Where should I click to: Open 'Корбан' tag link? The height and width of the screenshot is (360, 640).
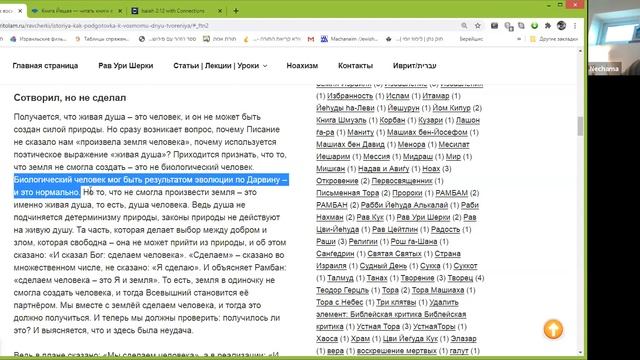click(392, 120)
